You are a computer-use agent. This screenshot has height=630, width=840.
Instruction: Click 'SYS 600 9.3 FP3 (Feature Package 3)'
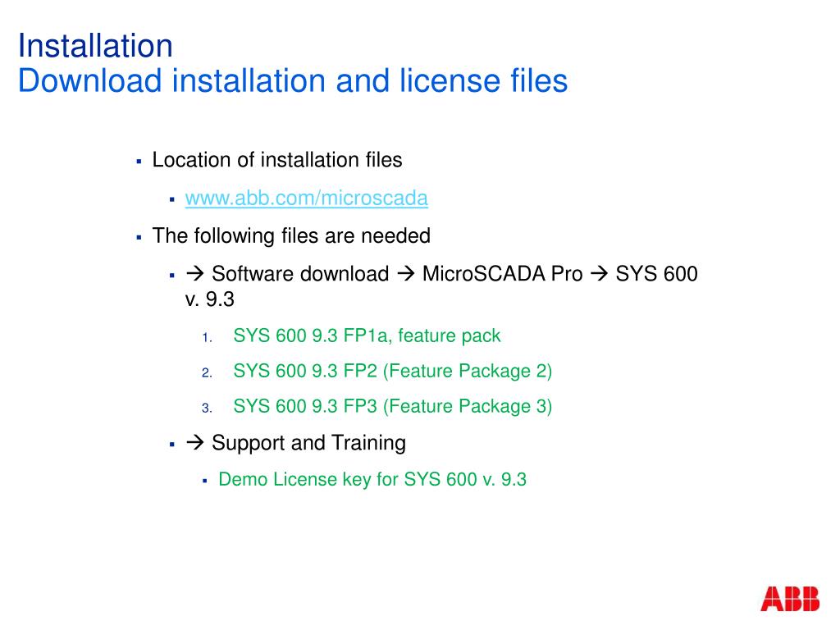393,407
